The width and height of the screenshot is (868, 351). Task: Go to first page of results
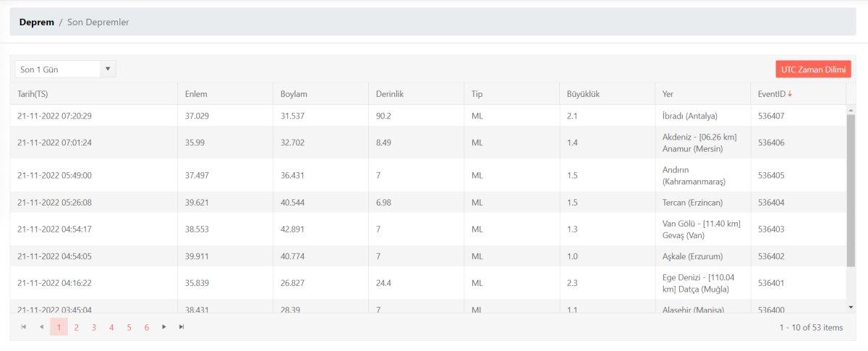click(x=24, y=327)
